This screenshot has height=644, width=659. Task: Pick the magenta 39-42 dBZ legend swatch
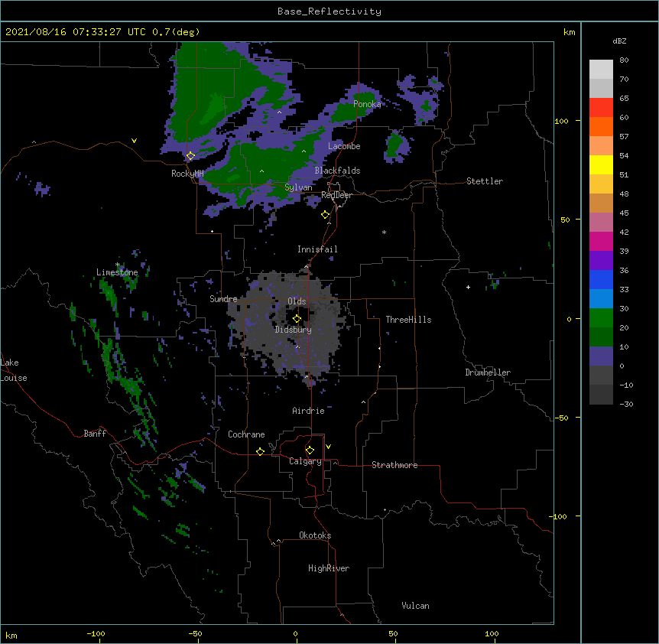click(x=601, y=241)
